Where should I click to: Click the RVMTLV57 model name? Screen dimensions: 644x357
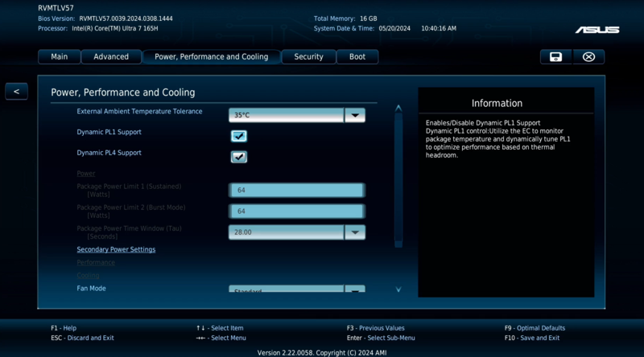(x=56, y=8)
